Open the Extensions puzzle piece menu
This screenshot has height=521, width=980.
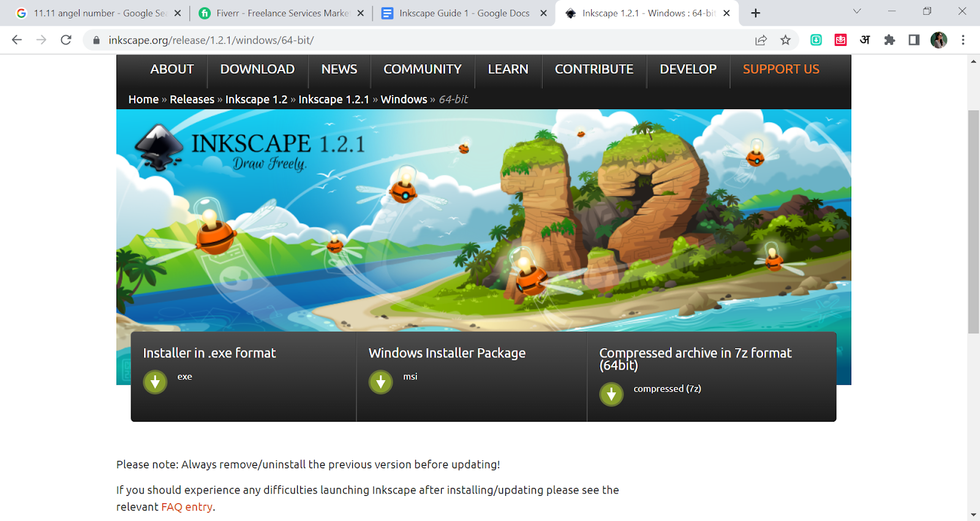click(889, 40)
